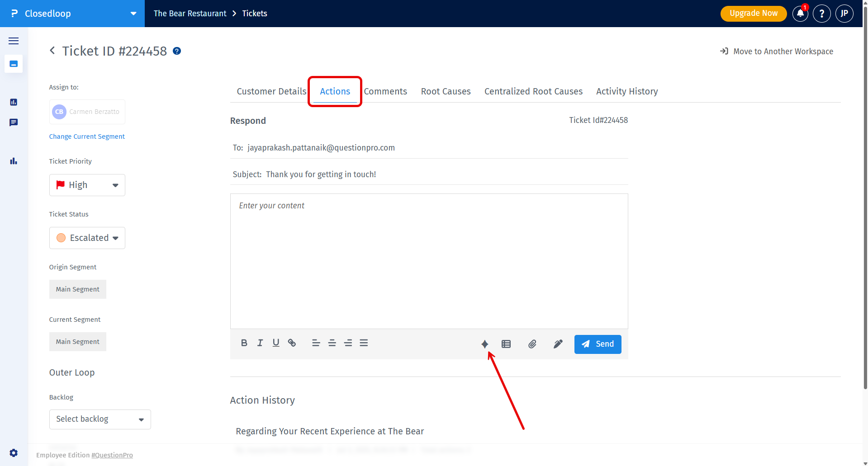
Task: Switch to the Root Causes tab
Action: coord(445,91)
